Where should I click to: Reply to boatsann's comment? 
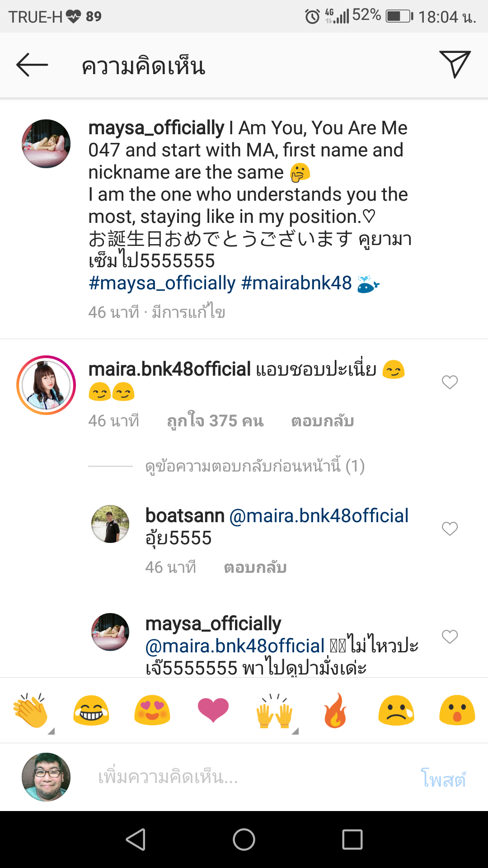point(255,567)
